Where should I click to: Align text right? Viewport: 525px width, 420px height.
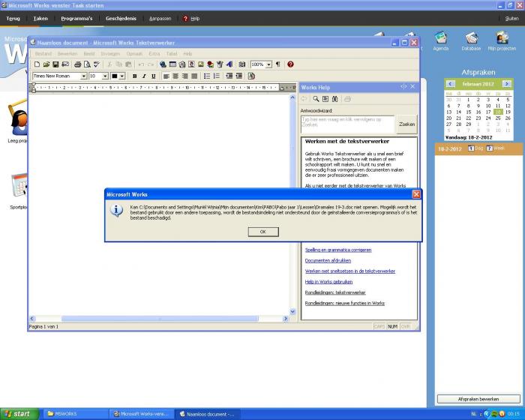(x=184, y=76)
